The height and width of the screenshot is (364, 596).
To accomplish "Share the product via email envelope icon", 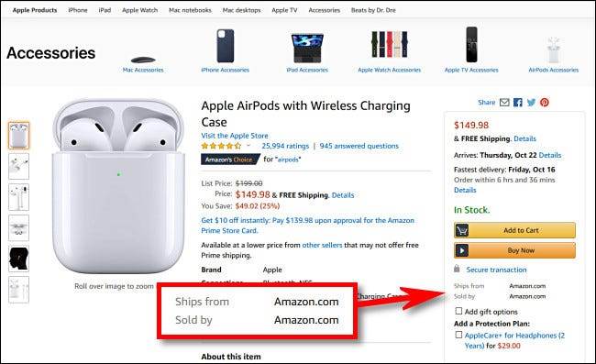I will tap(504, 102).
